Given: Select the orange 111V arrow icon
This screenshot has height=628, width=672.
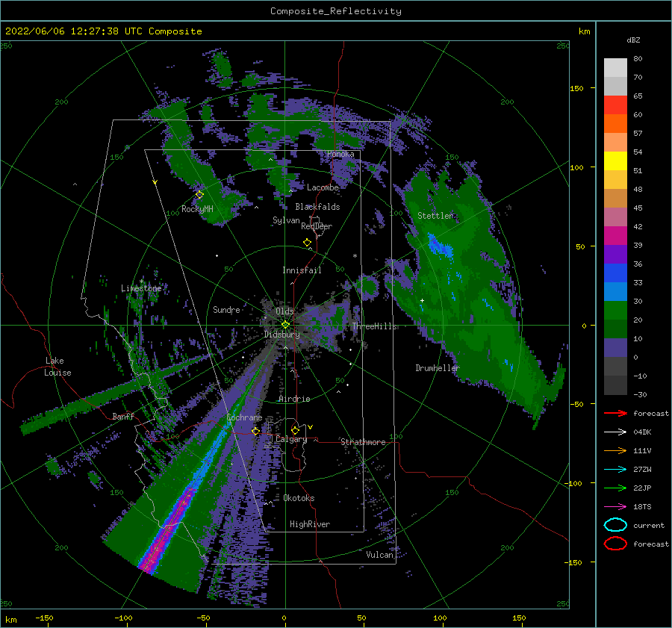Looking at the screenshot, I should tap(615, 450).
